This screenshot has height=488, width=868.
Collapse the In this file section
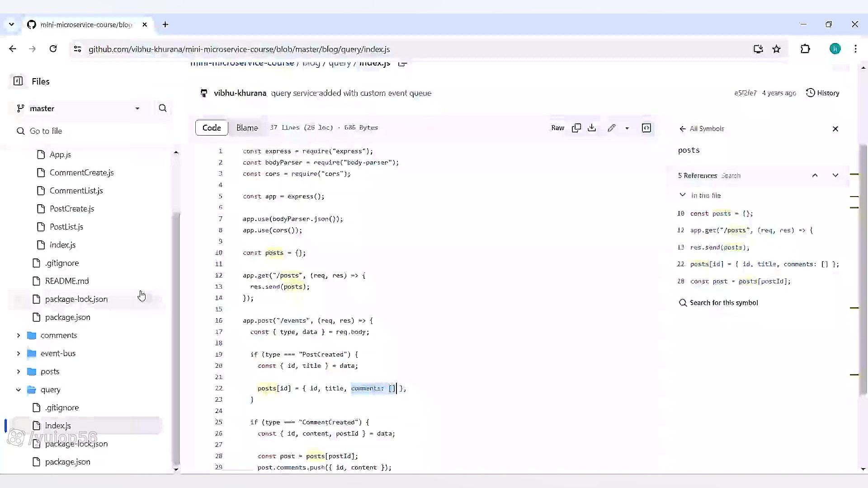[x=683, y=195]
